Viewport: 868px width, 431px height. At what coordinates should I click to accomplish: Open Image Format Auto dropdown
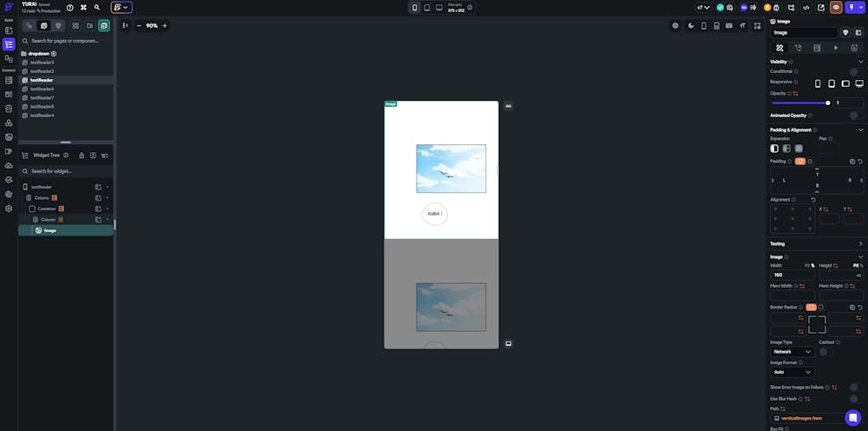(x=792, y=372)
